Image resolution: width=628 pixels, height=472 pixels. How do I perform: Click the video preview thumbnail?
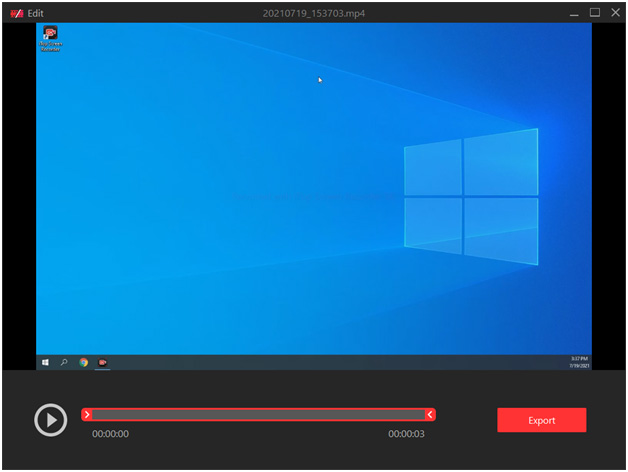[x=314, y=196]
